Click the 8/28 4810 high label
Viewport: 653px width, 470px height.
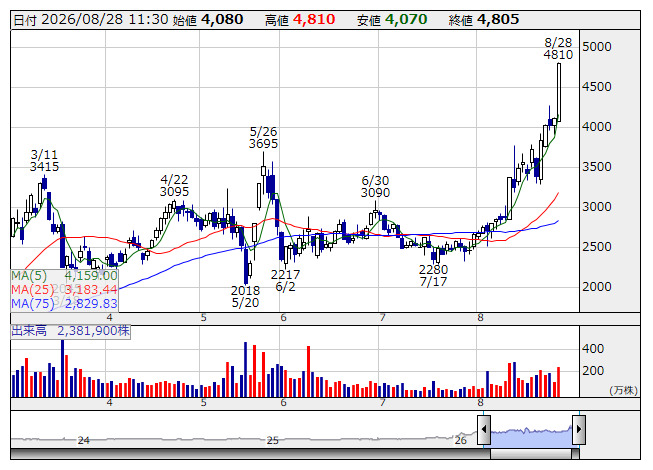[558, 48]
